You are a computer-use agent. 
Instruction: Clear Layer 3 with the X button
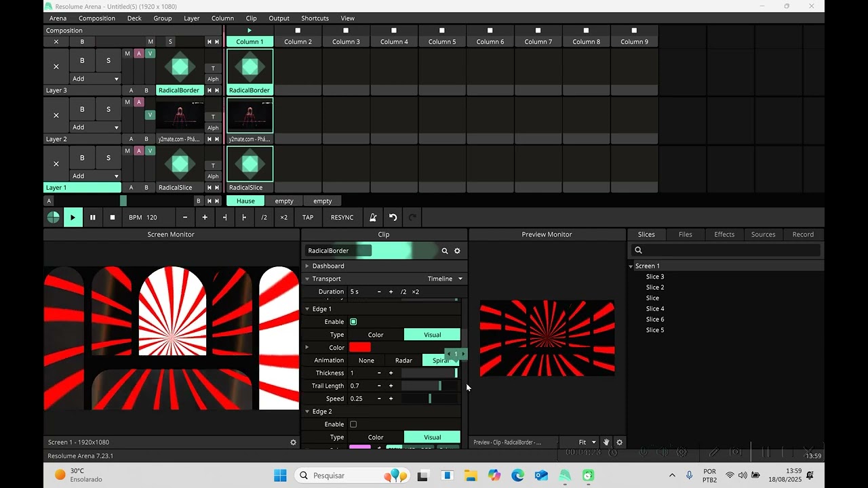point(56,66)
